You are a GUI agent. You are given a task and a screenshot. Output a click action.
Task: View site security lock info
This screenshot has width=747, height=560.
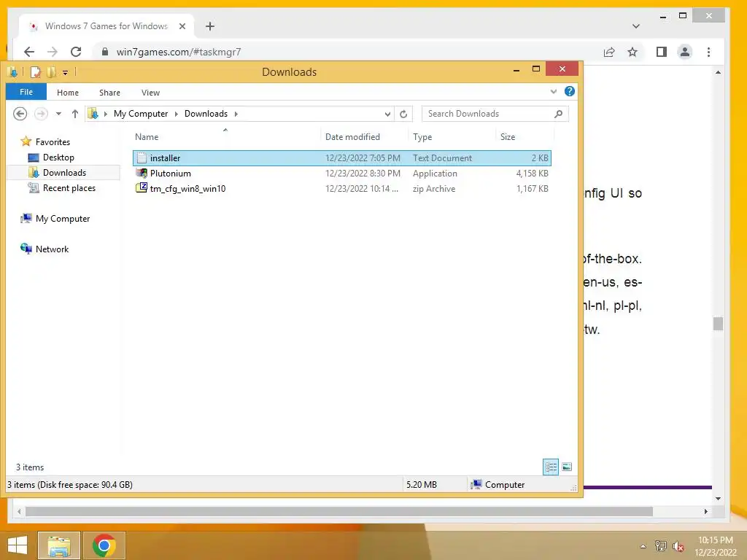coord(105,52)
